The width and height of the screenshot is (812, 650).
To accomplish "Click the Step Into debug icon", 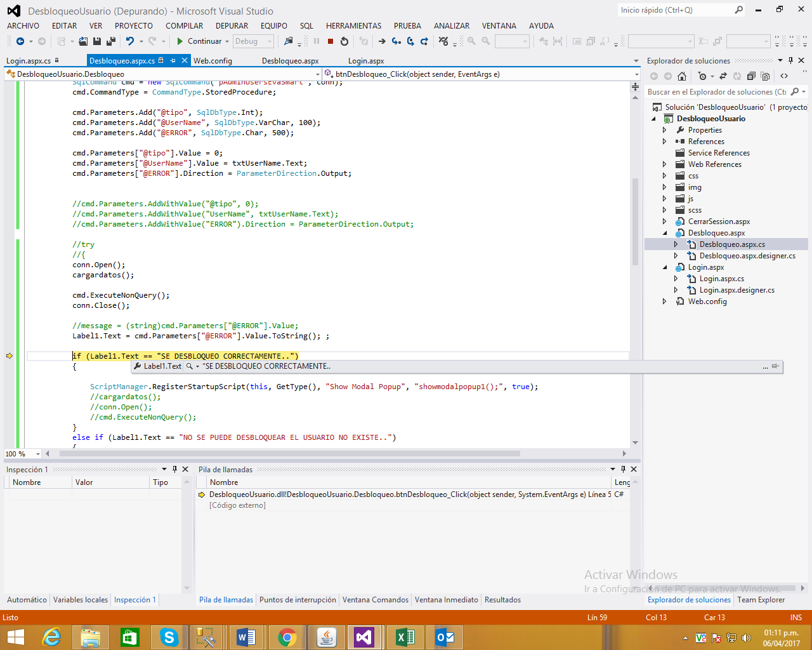I will (396, 41).
